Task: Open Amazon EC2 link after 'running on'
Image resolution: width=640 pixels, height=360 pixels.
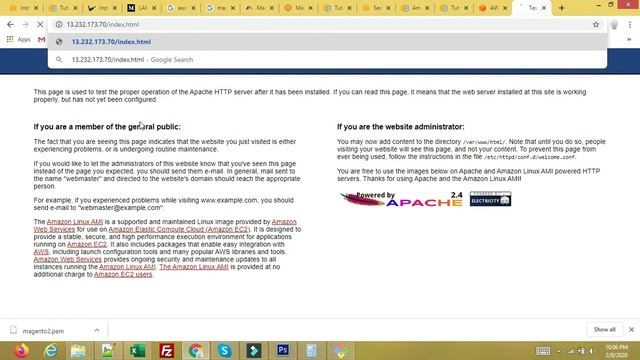Action: pyautogui.click(x=87, y=244)
